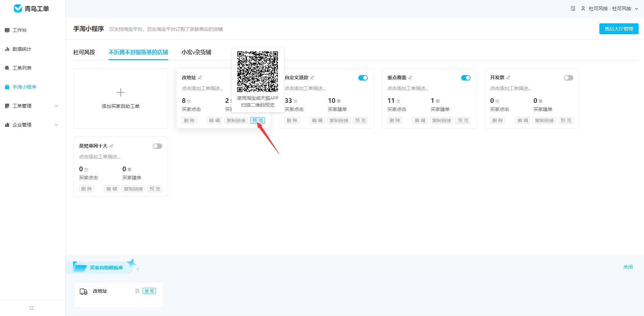Click the 买家自助模板库 folder icon
Screen dimensions: 644x316
80,267
